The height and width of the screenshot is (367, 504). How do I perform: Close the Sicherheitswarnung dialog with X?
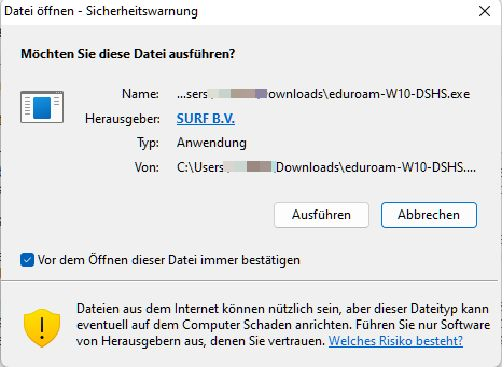484,11
